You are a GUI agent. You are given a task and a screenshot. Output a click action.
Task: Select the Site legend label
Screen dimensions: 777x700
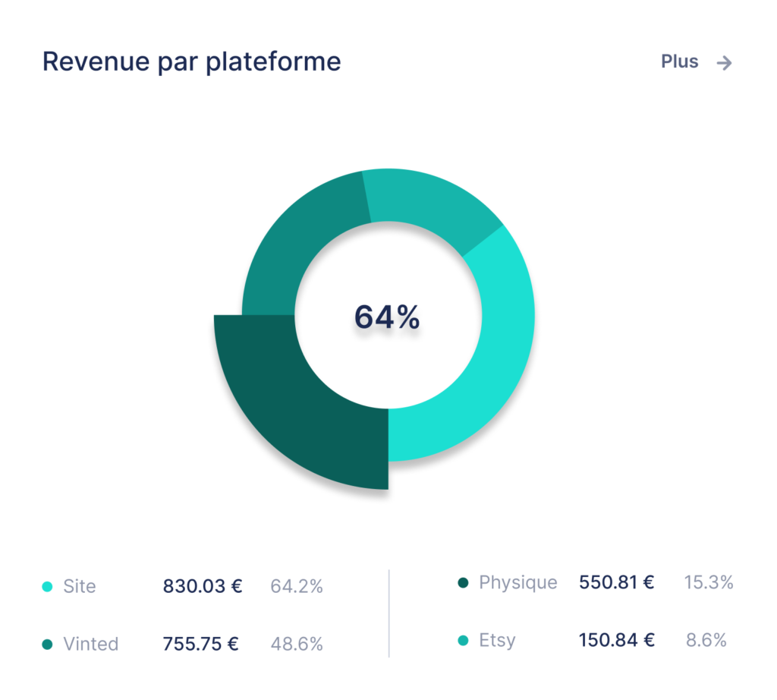(x=80, y=587)
